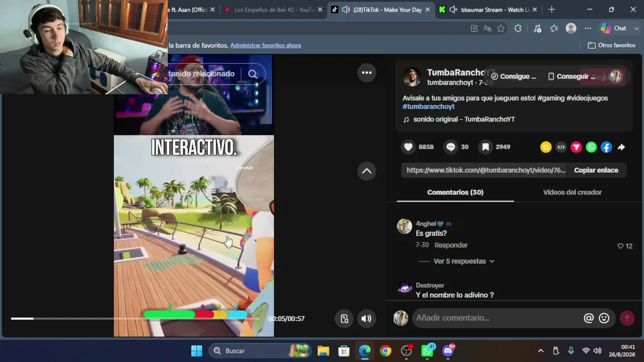This screenshot has width=644, height=362.
Task: Open the three-dot video options menu
Action: [x=367, y=73]
